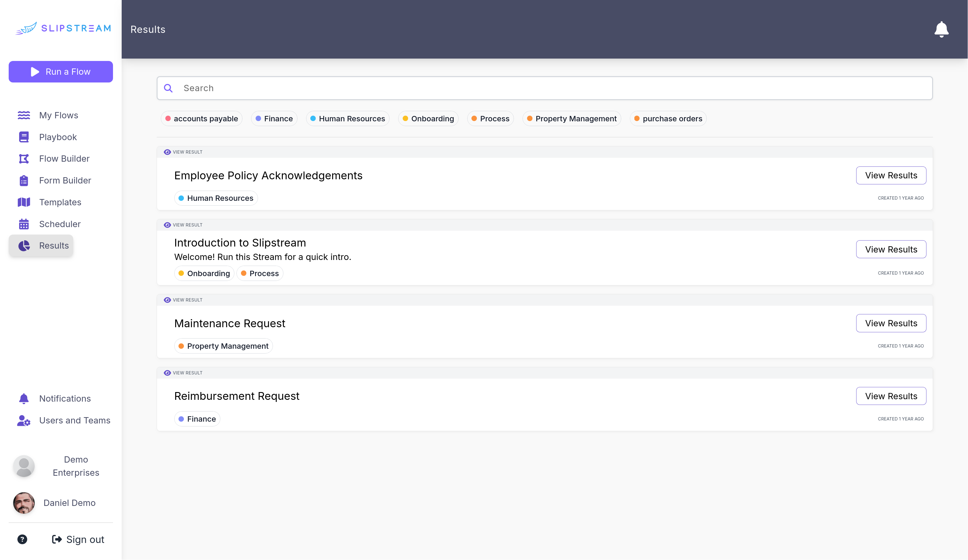968x560 pixels.
Task: View Results for Maintenance Request
Action: 891,323
